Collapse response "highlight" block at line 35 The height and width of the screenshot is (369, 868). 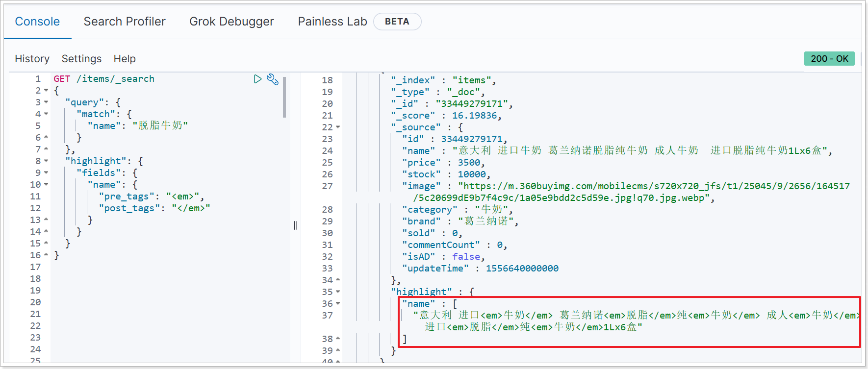pyautogui.click(x=338, y=292)
